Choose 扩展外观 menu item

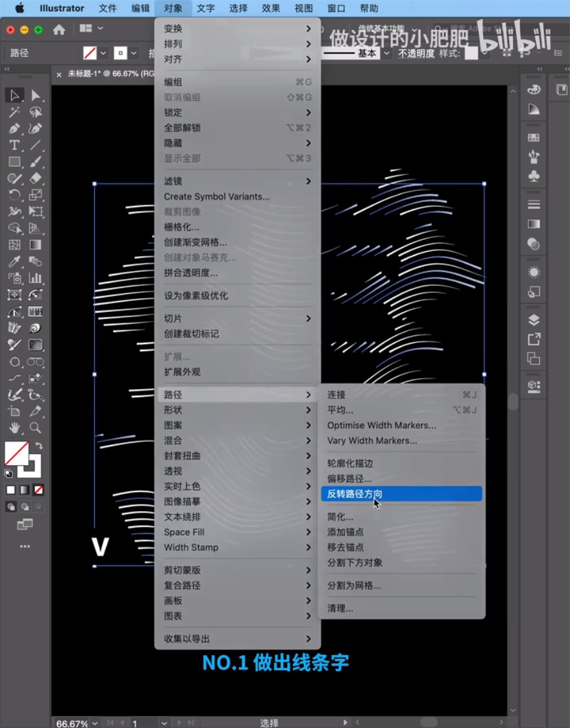(x=237, y=372)
